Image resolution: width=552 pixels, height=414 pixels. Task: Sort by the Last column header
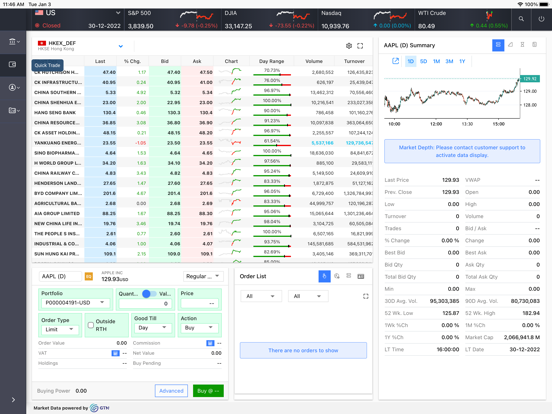pos(100,61)
